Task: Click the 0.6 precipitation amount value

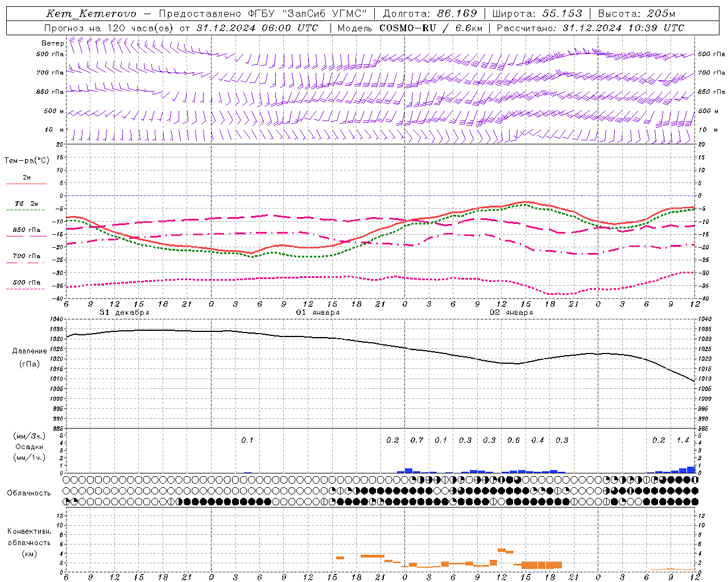Action: (514, 440)
